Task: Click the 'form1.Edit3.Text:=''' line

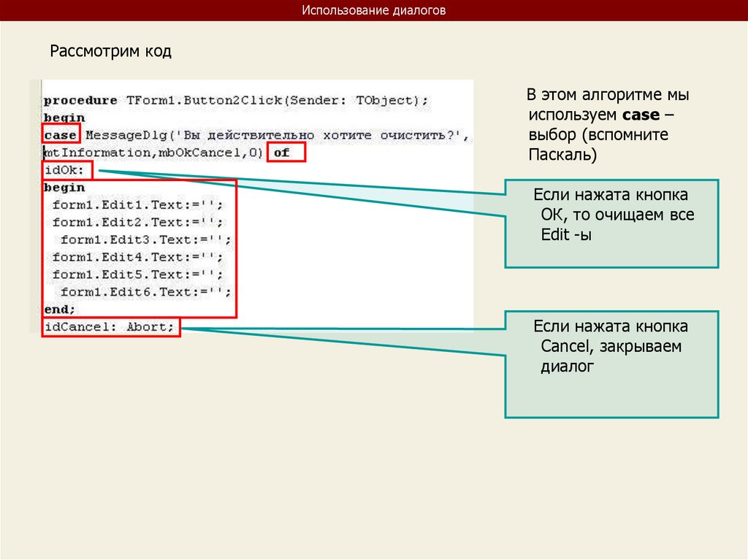Action: pos(146,239)
